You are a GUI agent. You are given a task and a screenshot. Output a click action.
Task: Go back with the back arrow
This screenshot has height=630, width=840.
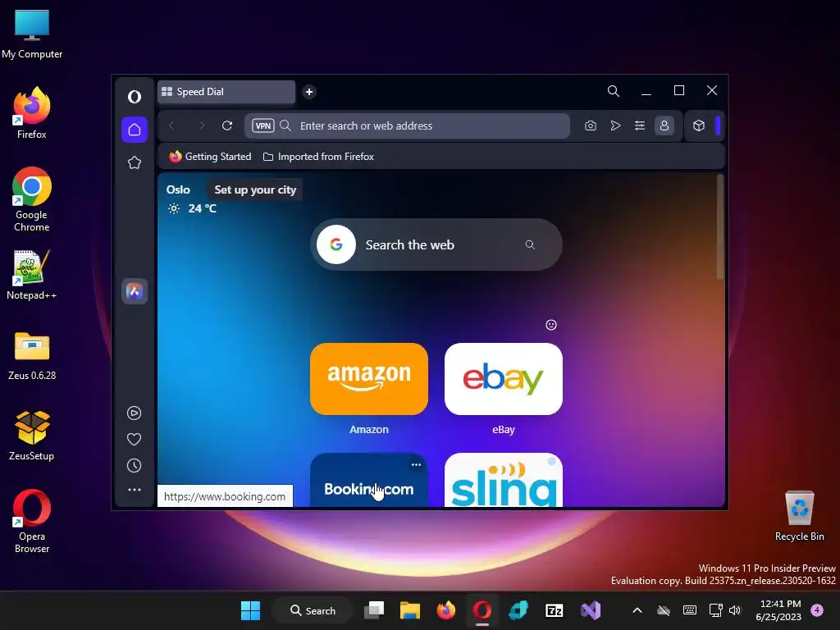(172, 126)
